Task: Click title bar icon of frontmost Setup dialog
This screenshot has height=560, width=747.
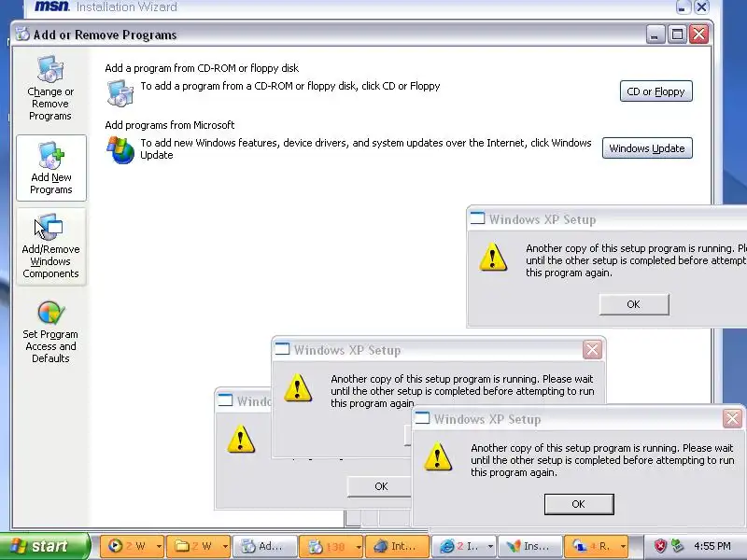Action: pyautogui.click(x=422, y=417)
